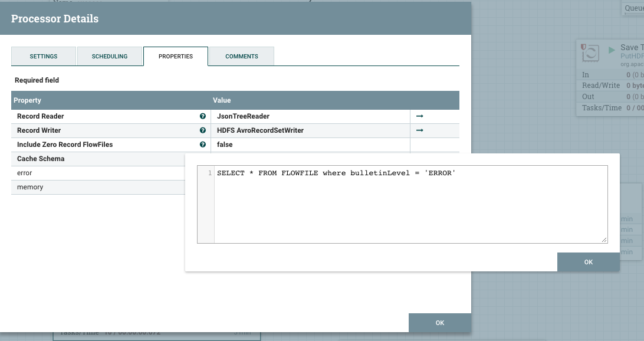
Task: Switch to the Comments tab
Action: (x=241, y=56)
